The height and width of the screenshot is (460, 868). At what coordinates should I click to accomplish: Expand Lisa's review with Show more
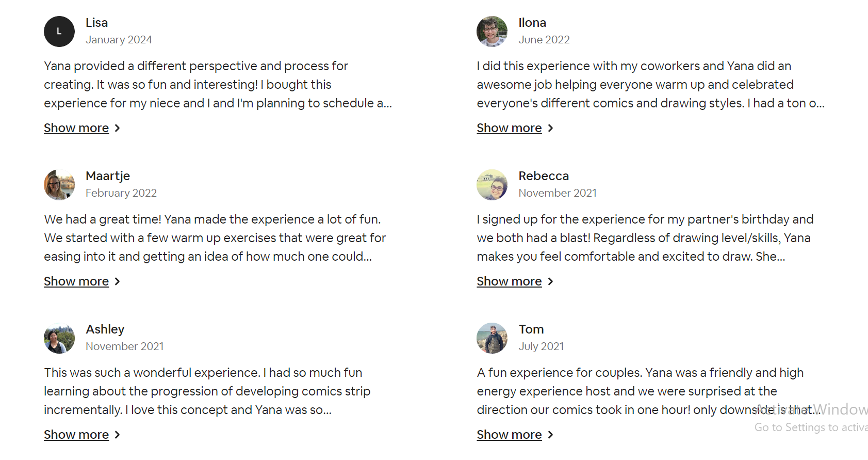76,128
